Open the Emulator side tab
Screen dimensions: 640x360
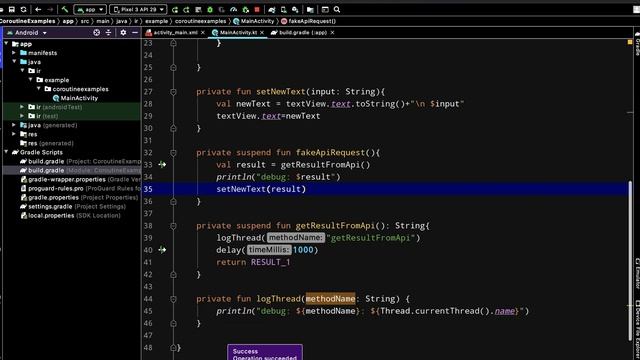click(x=637, y=273)
